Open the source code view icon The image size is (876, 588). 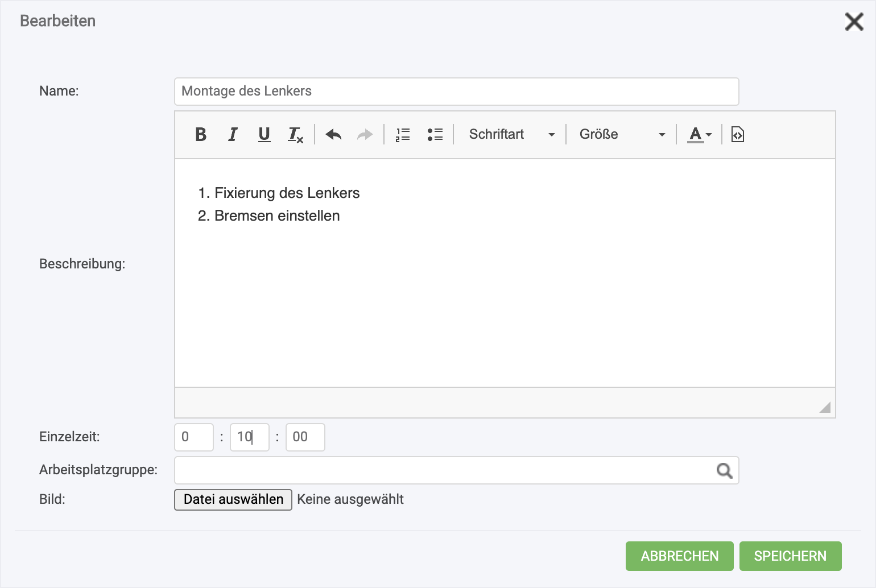(x=737, y=135)
